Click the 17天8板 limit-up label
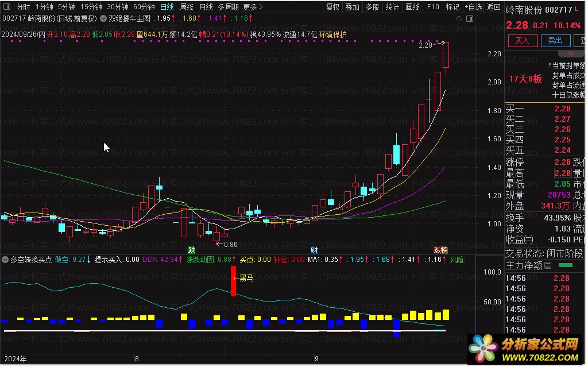 (x=526, y=79)
